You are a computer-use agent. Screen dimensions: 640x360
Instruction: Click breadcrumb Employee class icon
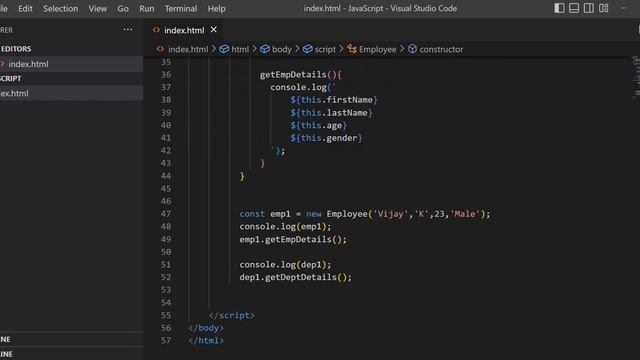click(x=352, y=49)
